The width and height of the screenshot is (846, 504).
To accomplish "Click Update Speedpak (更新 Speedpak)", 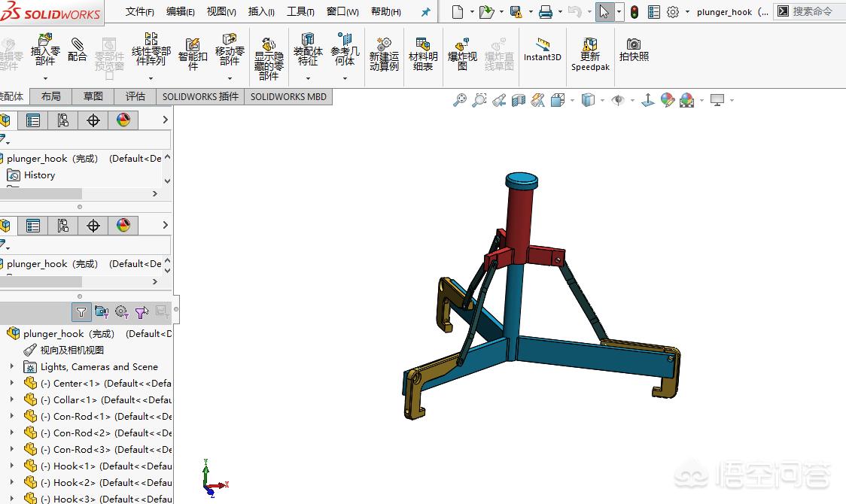I will pos(590,54).
